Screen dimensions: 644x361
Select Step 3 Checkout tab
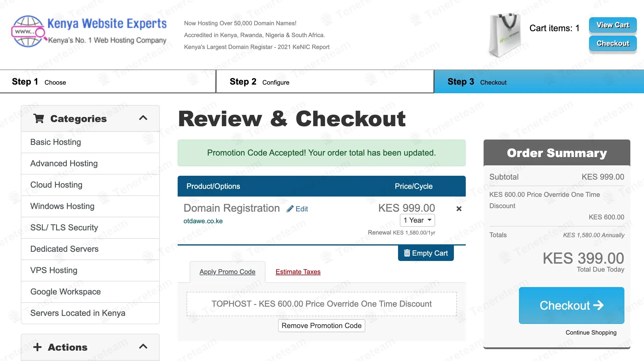(539, 82)
